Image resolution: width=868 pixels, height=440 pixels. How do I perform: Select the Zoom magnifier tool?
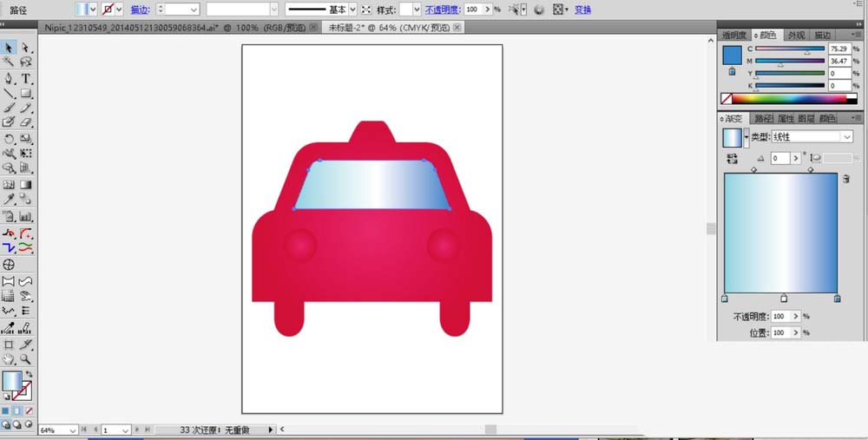(25, 359)
